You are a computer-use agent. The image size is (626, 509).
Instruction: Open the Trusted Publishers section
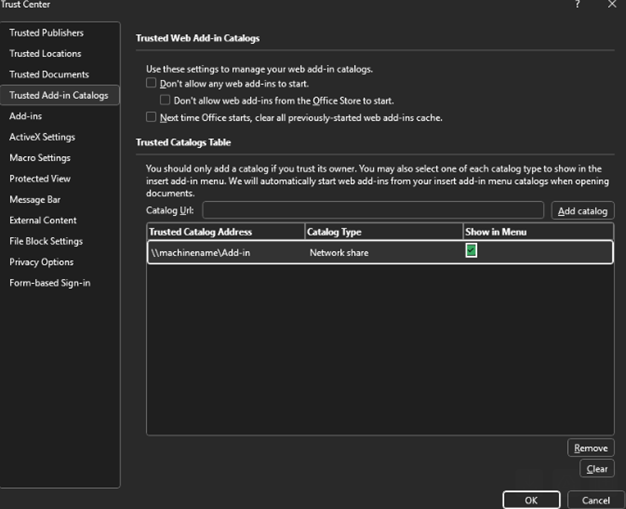click(x=47, y=33)
